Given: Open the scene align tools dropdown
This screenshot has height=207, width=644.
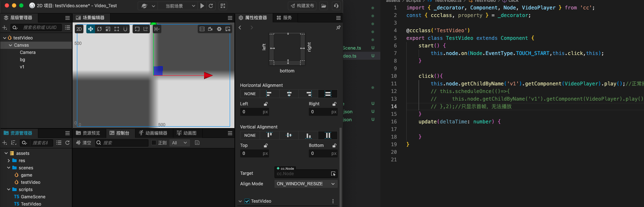Looking at the screenshot, I should click(157, 29).
